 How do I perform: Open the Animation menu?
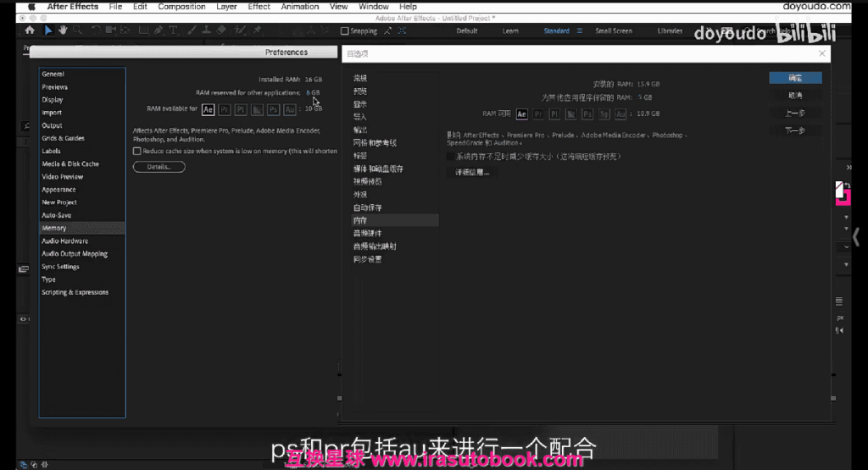299,7
